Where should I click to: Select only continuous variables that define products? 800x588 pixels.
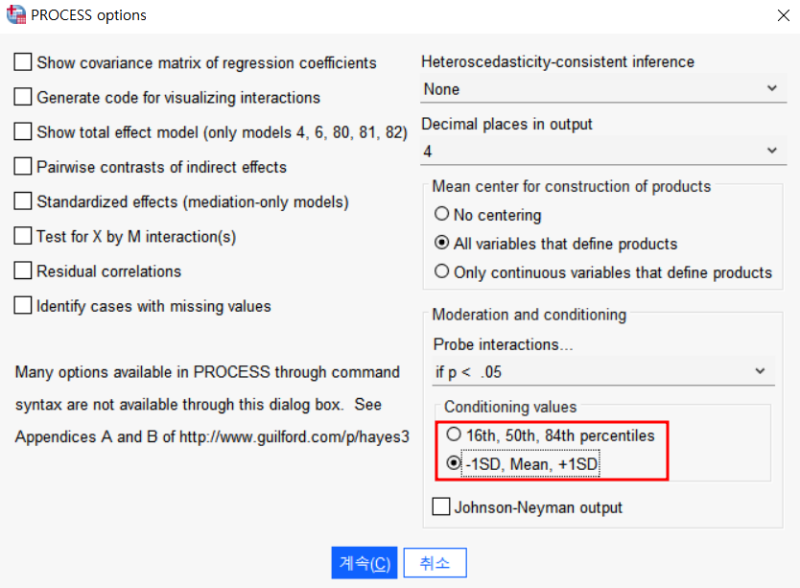pyautogui.click(x=442, y=272)
